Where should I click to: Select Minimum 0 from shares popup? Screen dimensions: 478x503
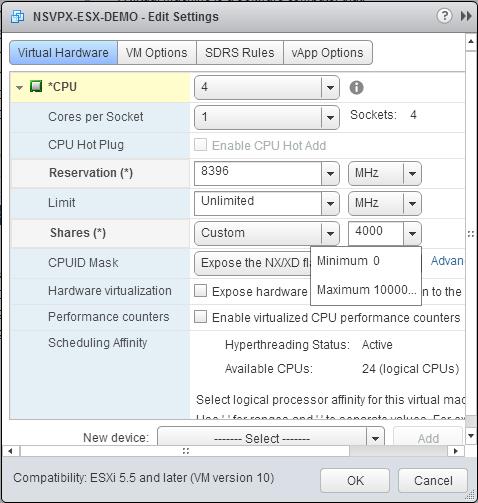[366, 261]
